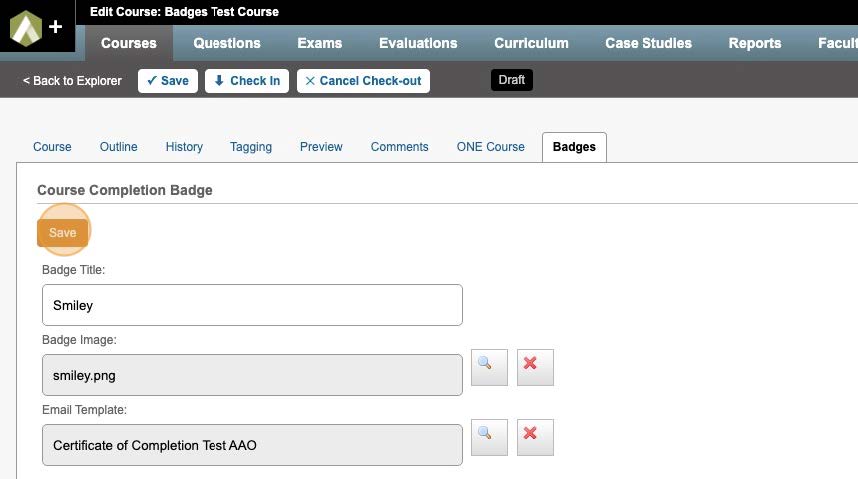
Task: Open the Reports menu
Action: (755, 43)
